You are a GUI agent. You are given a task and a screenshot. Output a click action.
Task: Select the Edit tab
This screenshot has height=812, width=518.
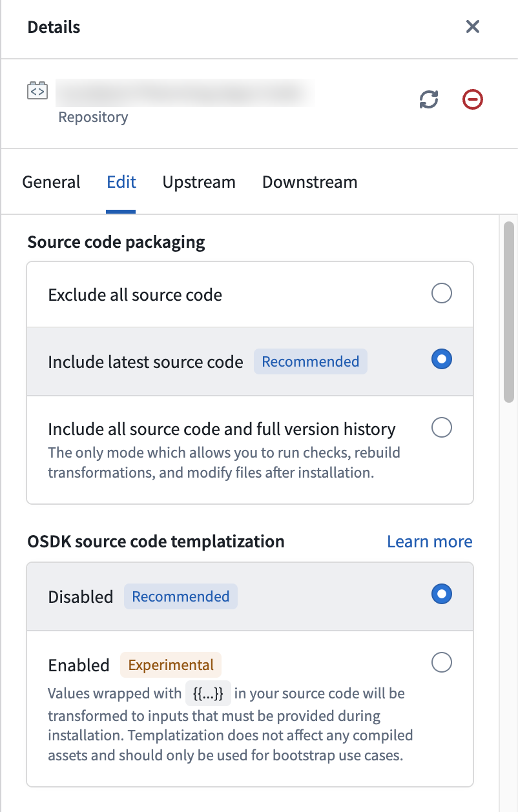(121, 182)
